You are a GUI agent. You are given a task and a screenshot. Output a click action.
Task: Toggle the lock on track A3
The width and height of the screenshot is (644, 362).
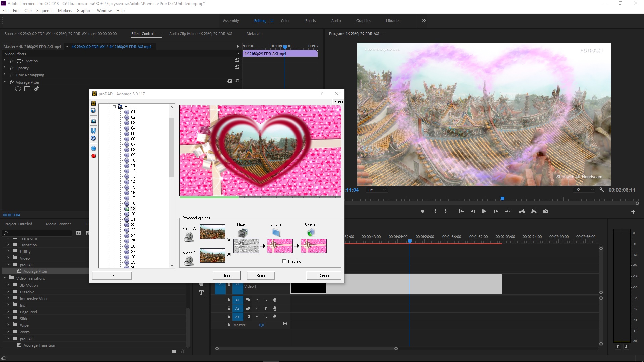pos(229,317)
